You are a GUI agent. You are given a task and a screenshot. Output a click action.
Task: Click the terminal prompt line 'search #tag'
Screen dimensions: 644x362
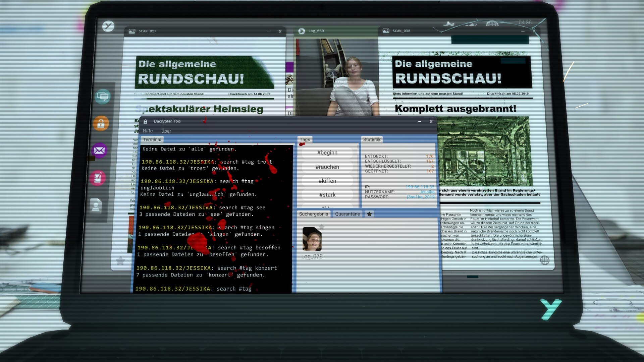click(x=193, y=289)
